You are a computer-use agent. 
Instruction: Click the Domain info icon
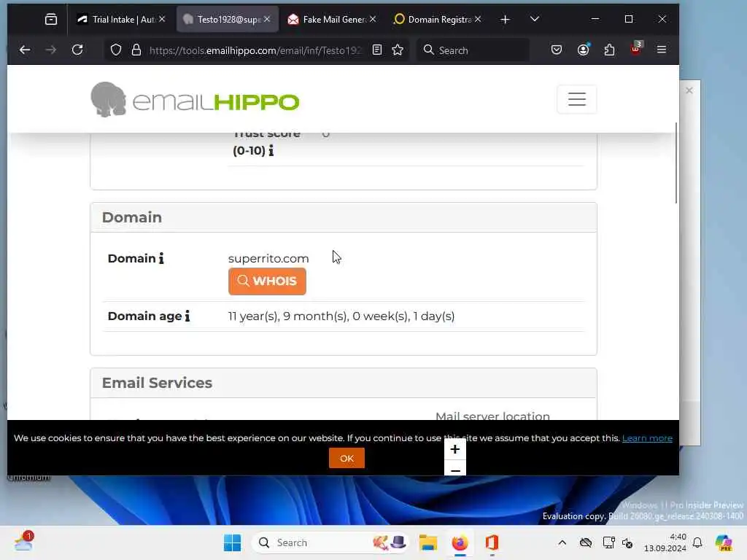pos(161,259)
